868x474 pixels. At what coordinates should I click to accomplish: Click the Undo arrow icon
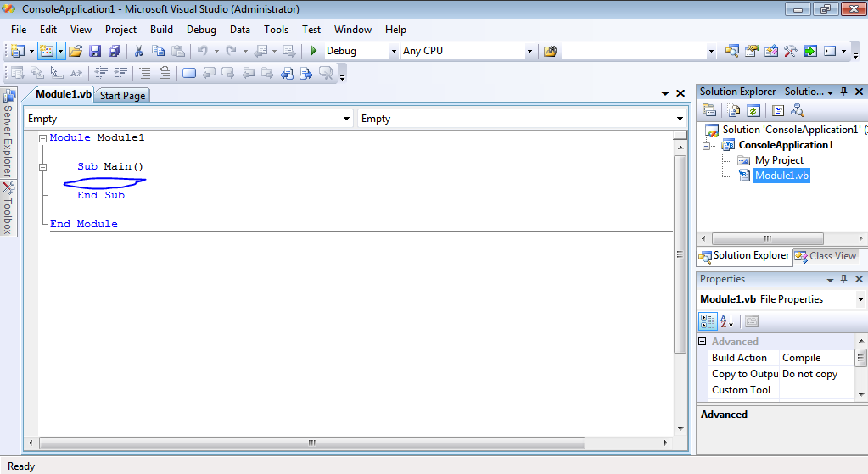(203, 51)
